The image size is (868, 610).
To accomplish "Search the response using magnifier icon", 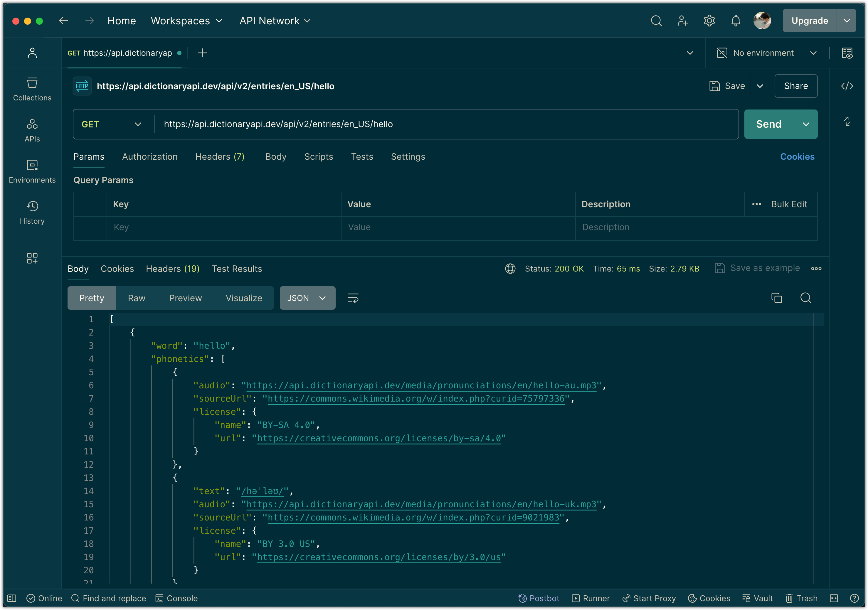I will (x=806, y=298).
